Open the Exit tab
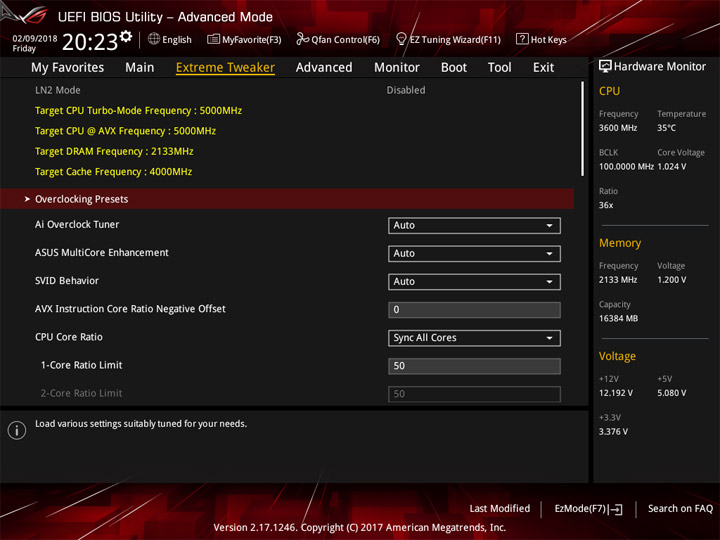Viewport: 720px width, 540px height. pyautogui.click(x=543, y=68)
